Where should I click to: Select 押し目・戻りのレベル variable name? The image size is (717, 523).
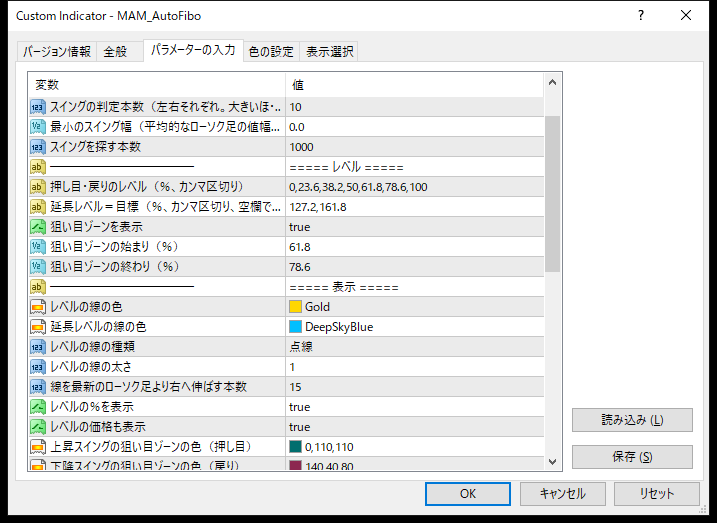coord(147,187)
